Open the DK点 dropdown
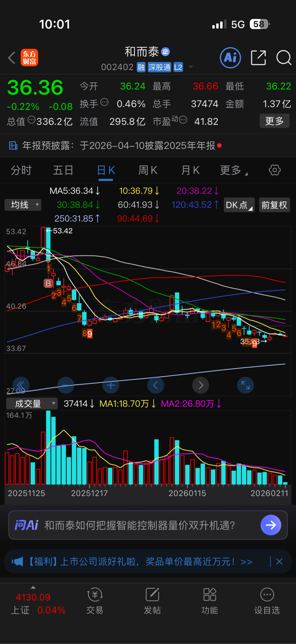Image resolution: width=296 pixels, height=644 pixels. (239, 205)
